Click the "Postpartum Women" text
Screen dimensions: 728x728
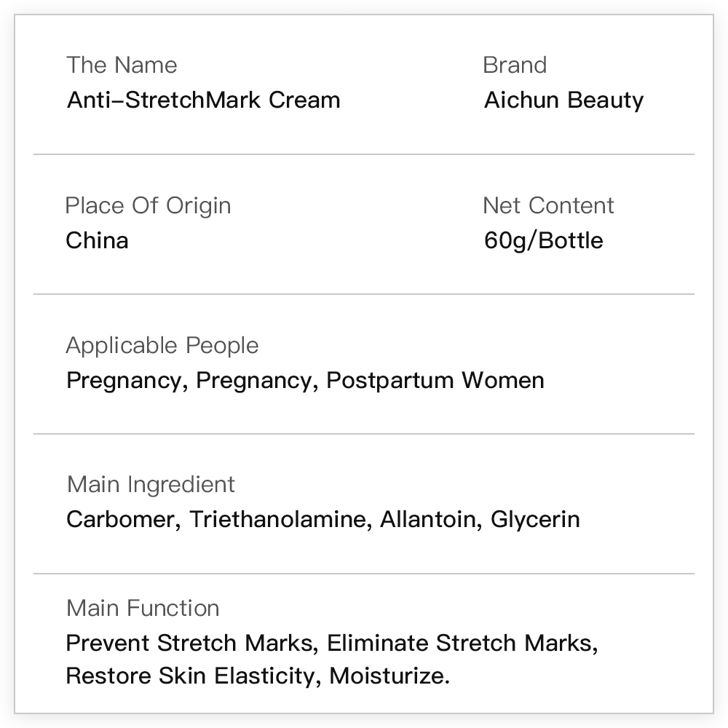point(435,380)
